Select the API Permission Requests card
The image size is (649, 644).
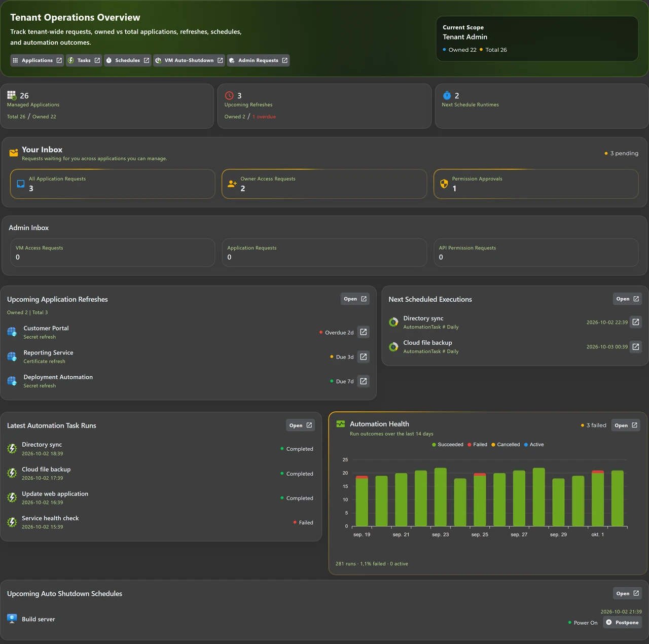536,253
